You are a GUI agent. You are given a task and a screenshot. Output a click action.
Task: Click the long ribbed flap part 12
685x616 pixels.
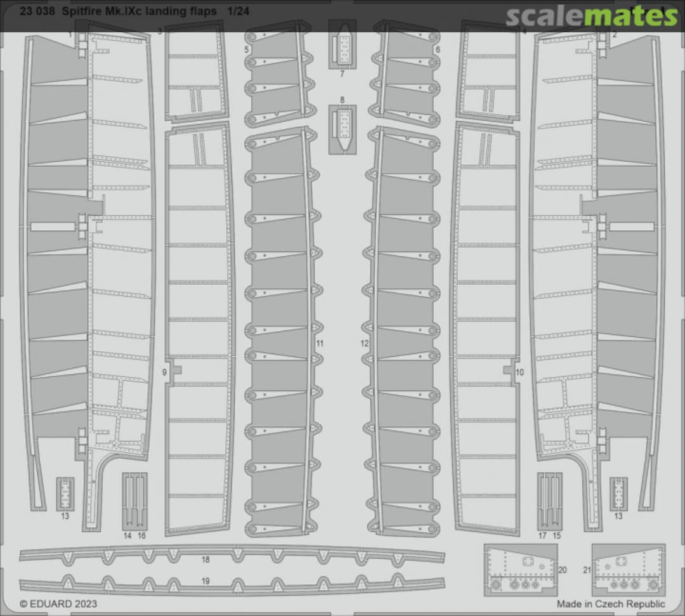[405, 330]
